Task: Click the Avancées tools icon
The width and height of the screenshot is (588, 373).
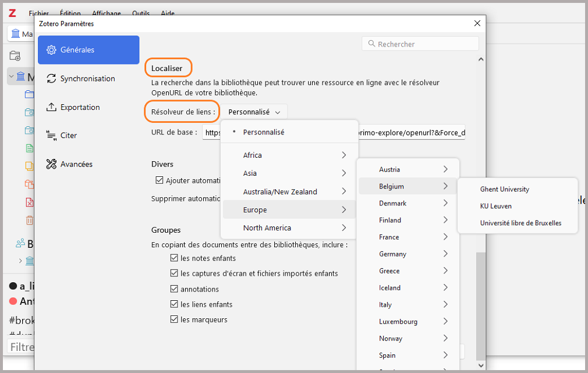Action: tap(51, 164)
